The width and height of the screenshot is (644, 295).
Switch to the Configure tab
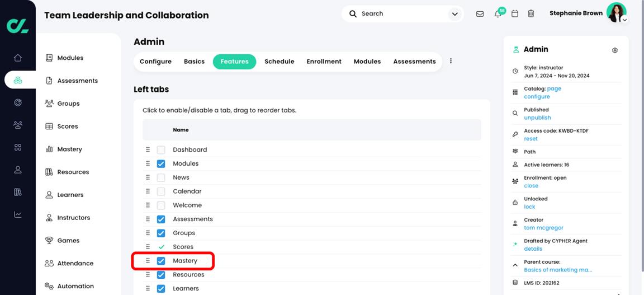tap(155, 62)
